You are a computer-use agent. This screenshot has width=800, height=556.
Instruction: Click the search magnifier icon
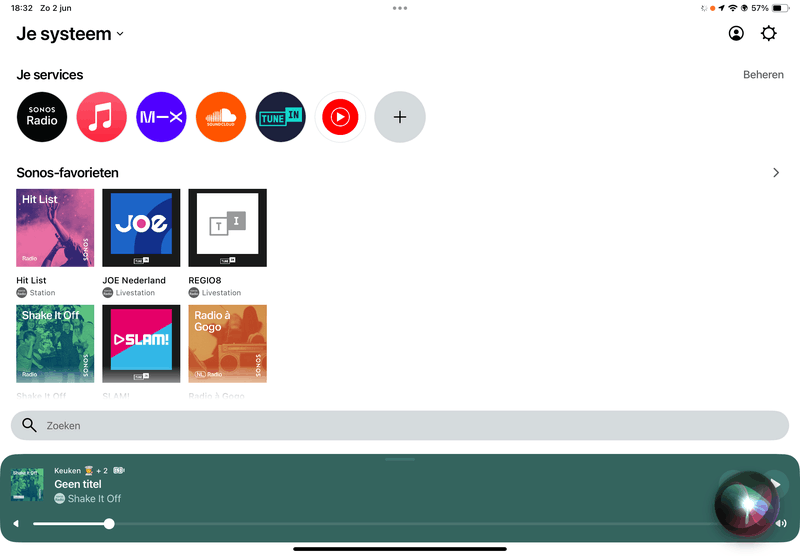point(29,425)
